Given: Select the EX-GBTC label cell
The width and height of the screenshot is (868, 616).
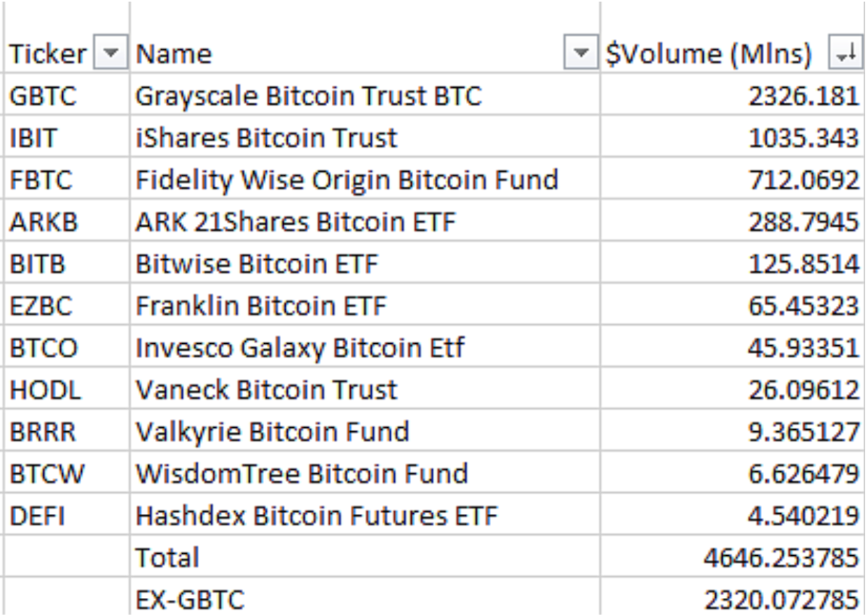Looking at the screenshot, I should pos(365,598).
